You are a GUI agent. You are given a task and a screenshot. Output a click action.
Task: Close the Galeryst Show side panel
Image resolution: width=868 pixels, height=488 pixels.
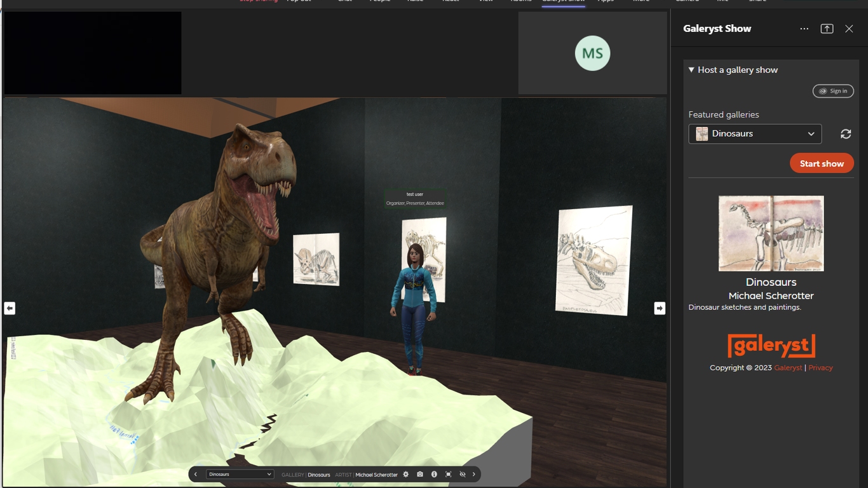(x=849, y=29)
